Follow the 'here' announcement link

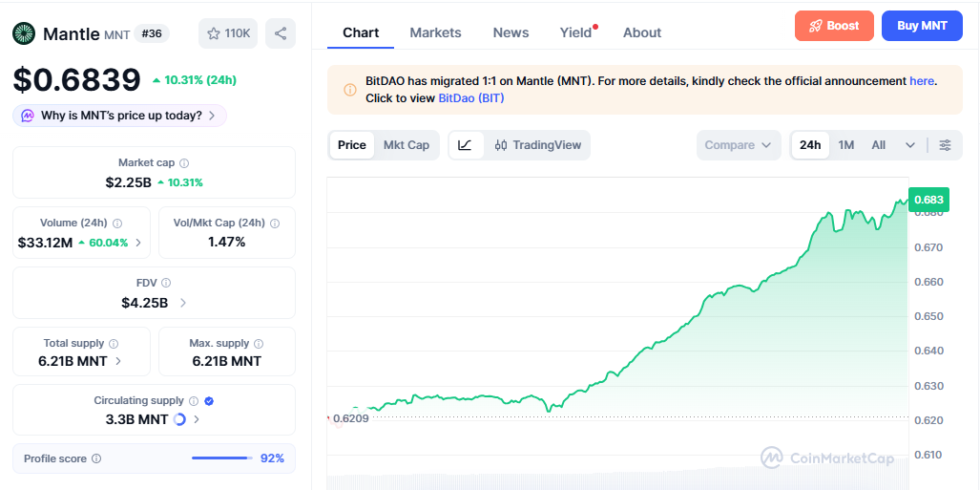pyautogui.click(x=922, y=81)
